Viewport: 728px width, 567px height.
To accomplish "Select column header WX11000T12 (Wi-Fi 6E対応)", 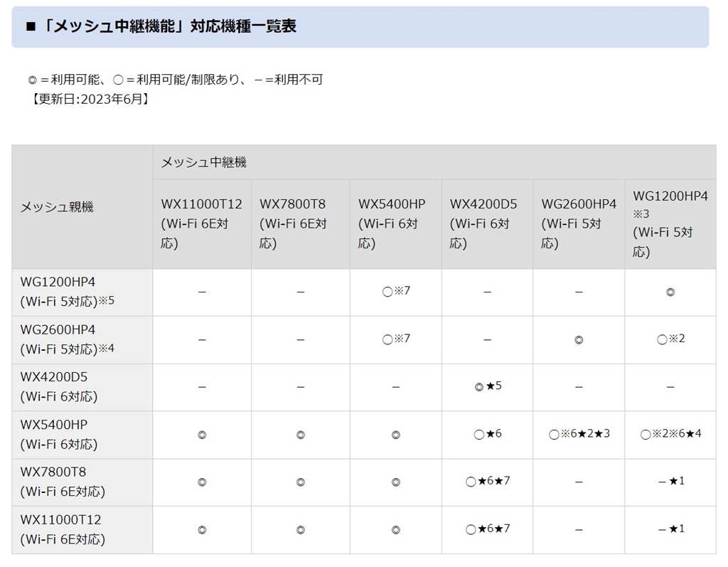I will tap(201, 223).
